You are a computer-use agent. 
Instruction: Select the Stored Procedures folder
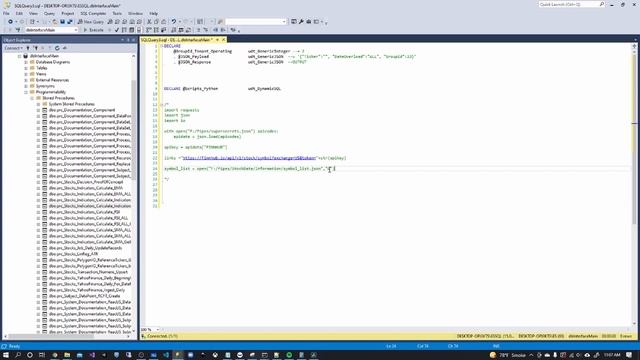click(58, 98)
